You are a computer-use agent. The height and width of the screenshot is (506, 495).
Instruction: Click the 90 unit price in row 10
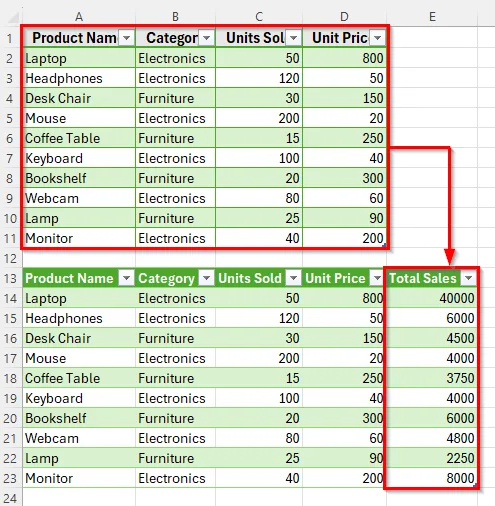click(345, 218)
